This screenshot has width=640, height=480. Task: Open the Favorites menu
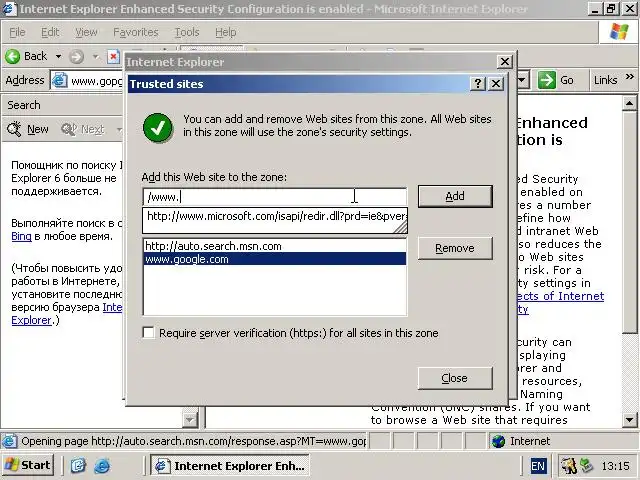point(136,32)
